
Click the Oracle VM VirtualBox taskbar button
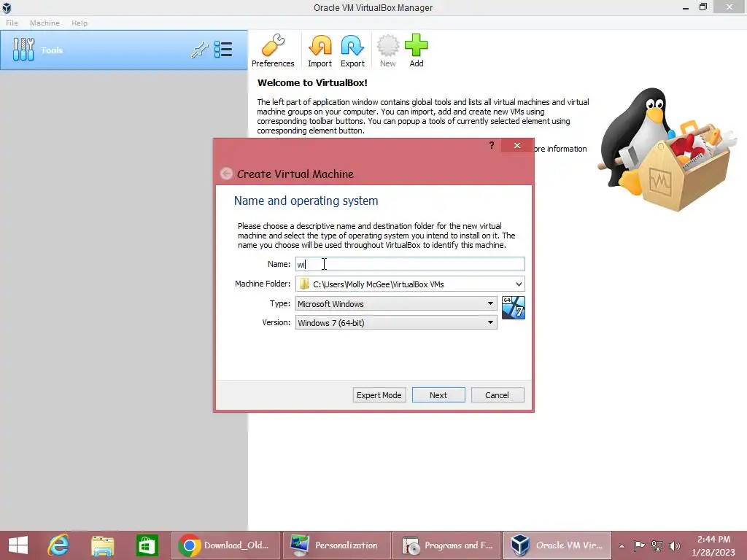(557, 545)
